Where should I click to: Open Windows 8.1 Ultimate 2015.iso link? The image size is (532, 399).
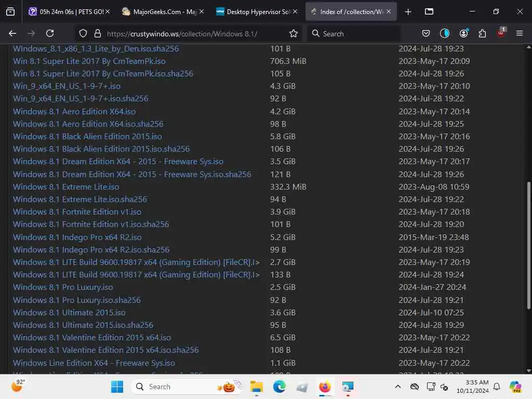tap(69, 312)
